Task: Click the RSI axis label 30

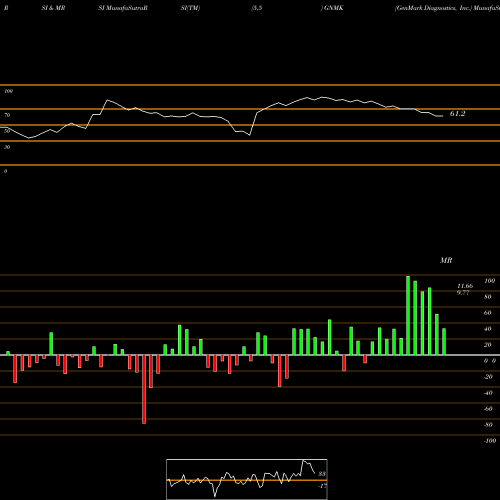Action: pos(7,147)
